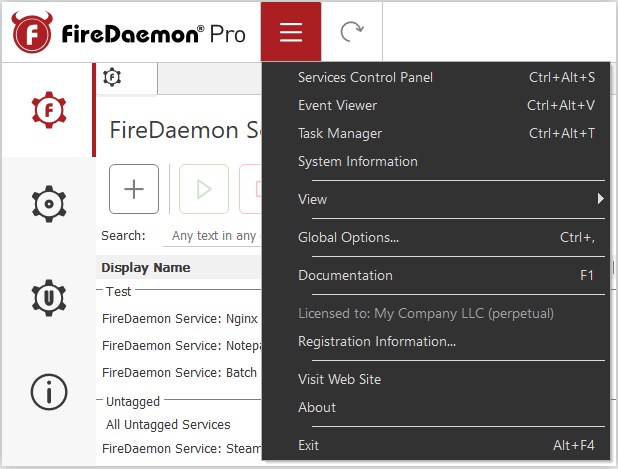Open Event Viewer from menu

coord(436,105)
